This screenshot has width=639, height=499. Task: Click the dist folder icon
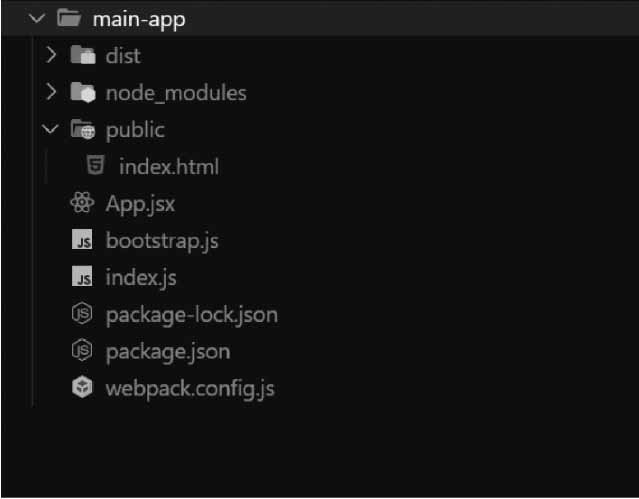(x=82, y=56)
